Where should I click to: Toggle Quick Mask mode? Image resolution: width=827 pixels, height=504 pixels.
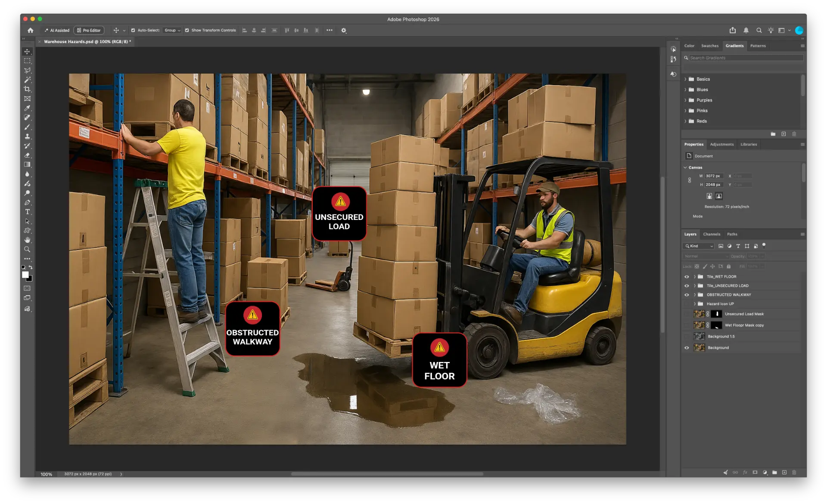click(x=27, y=288)
